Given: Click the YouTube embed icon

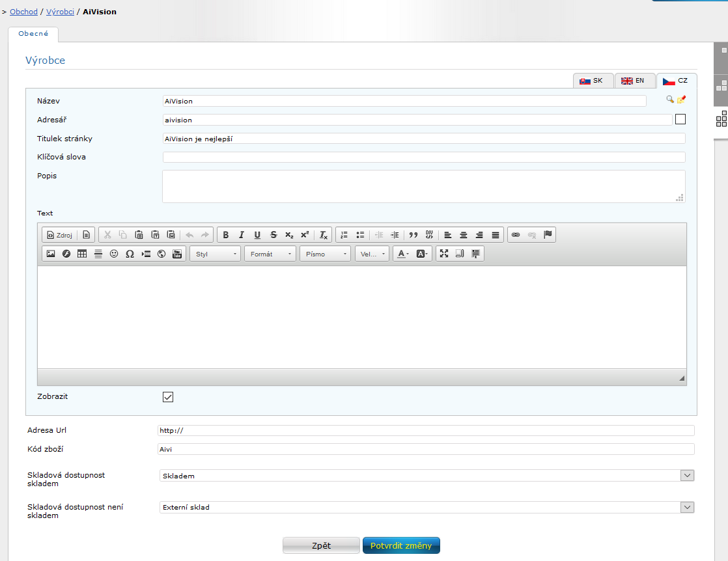Looking at the screenshot, I should click(177, 254).
